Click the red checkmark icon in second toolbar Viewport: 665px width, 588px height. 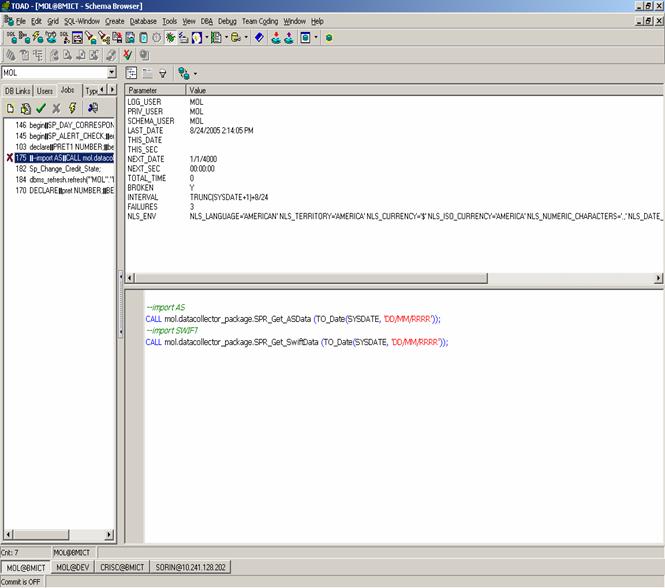127,55
